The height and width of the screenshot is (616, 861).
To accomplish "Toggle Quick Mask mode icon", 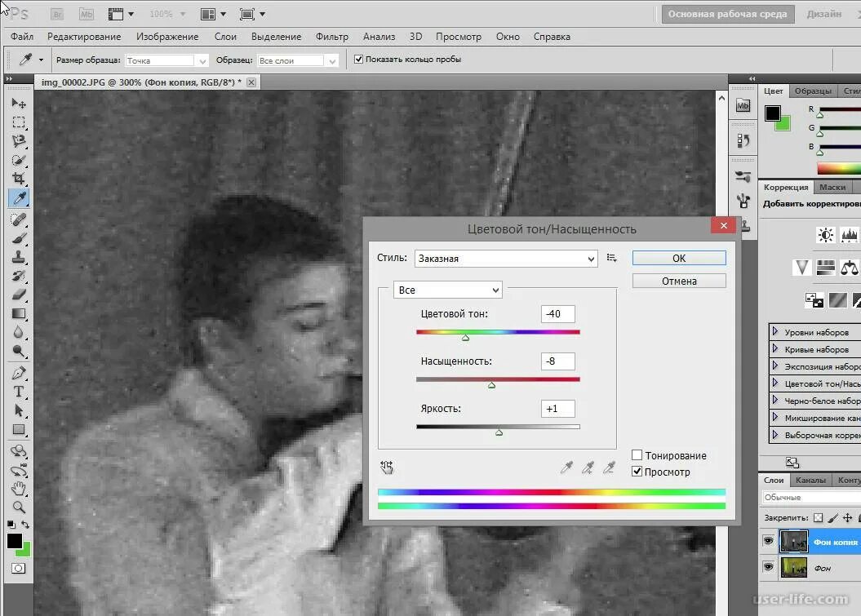I will pyautogui.click(x=19, y=568).
